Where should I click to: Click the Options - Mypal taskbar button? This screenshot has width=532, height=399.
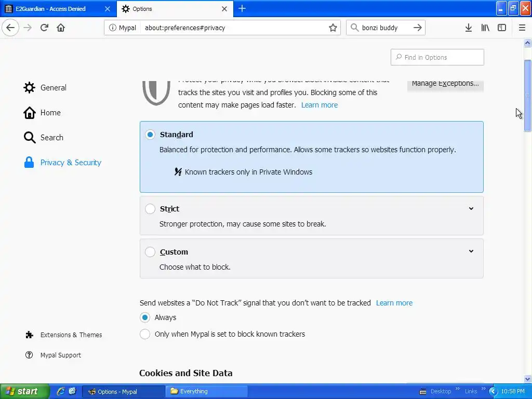coord(124,391)
